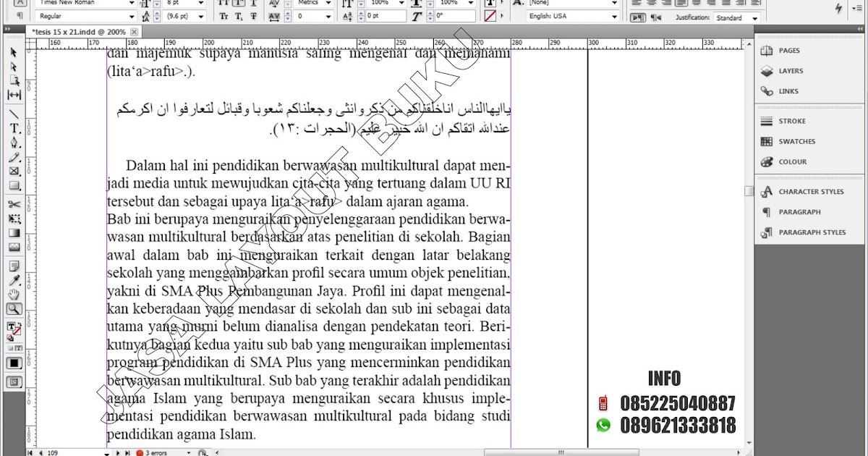
Task: Select the Rectangle tool
Action: [14, 186]
